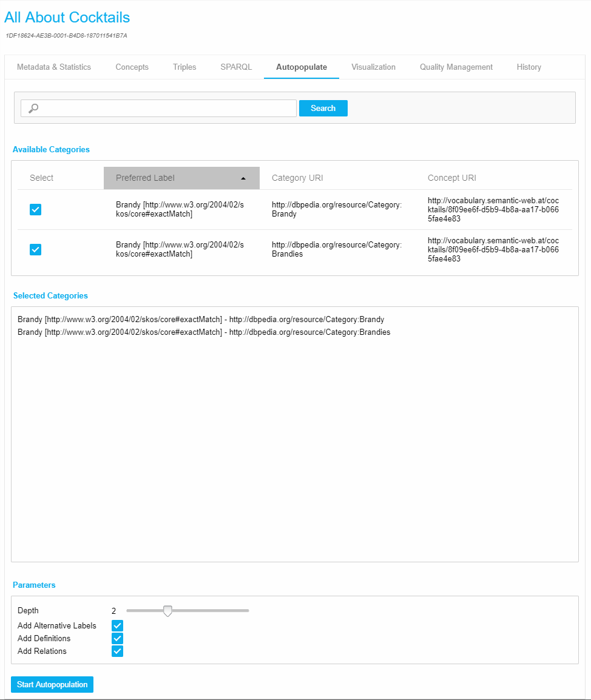Toggle the Add Definitions checkbox
Viewport: 591px width, 700px height.
click(x=118, y=638)
